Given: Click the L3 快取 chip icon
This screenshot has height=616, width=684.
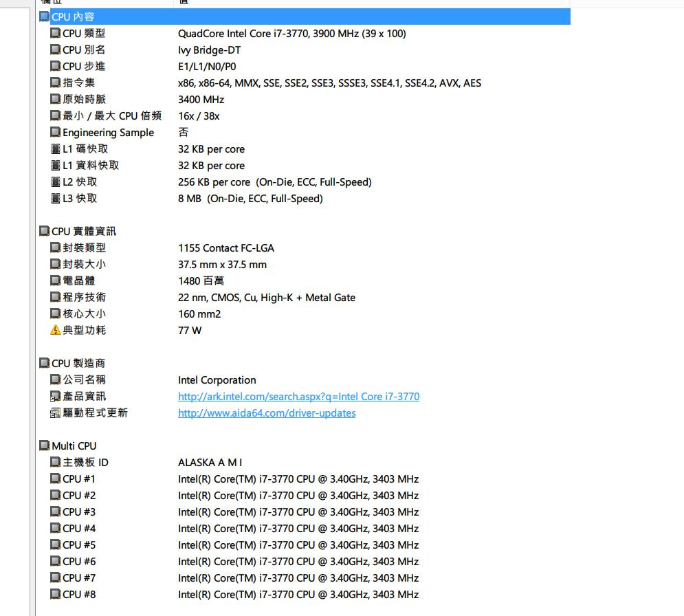Looking at the screenshot, I should pyautogui.click(x=56, y=198).
